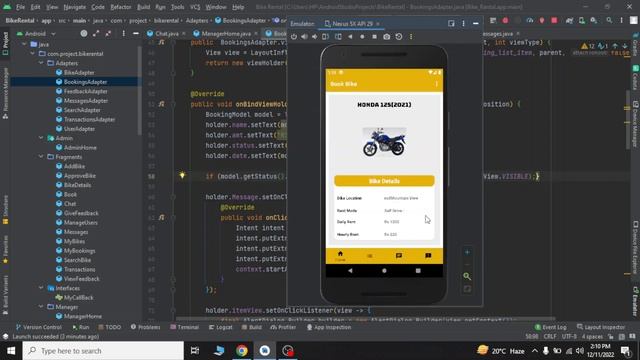Switch to Chat.java editor tab
Image resolution: width=640 pixels, height=360 pixels.
point(166,33)
